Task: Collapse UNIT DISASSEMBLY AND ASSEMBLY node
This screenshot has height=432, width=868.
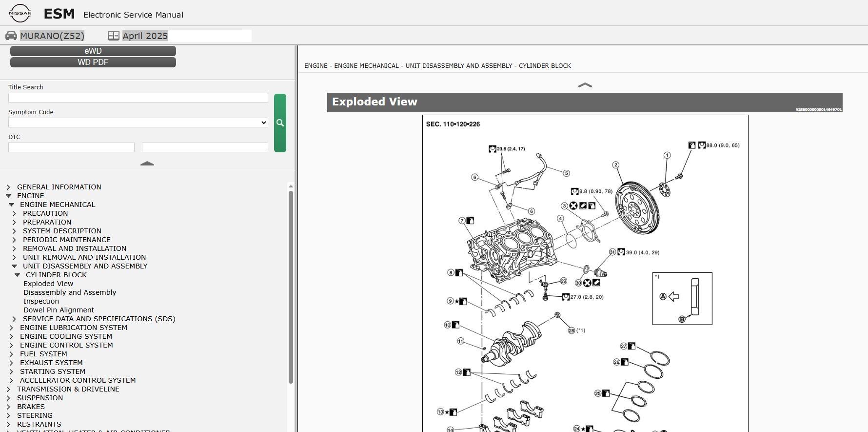Action: [14, 266]
